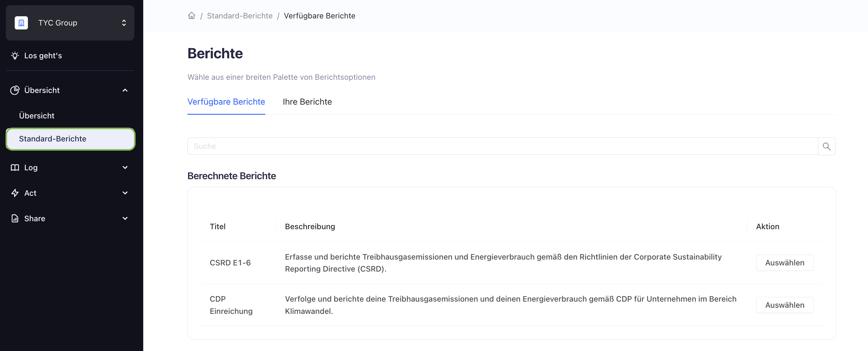The height and width of the screenshot is (351, 868).
Task: Click the CDP description starting 'Verfolge und berichte'
Action: click(510, 305)
